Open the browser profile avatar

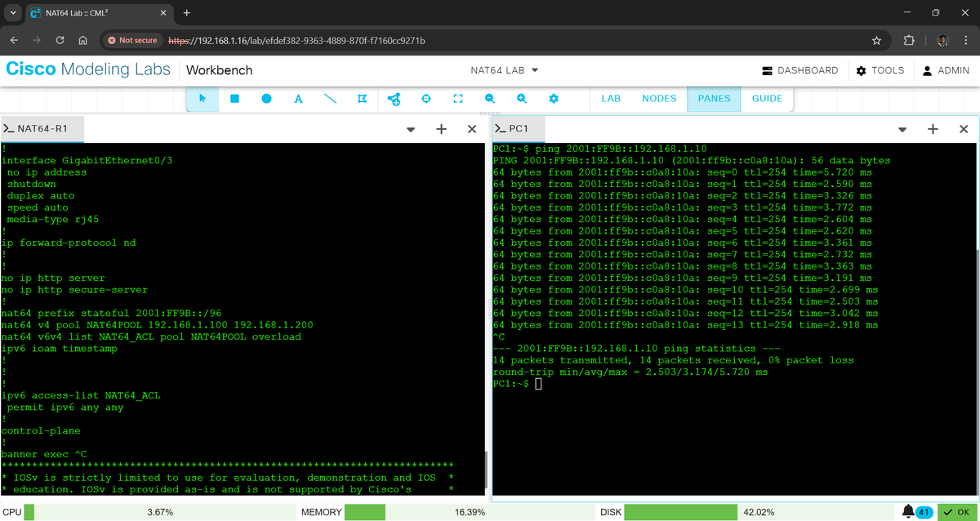click(x=942, y=40)
